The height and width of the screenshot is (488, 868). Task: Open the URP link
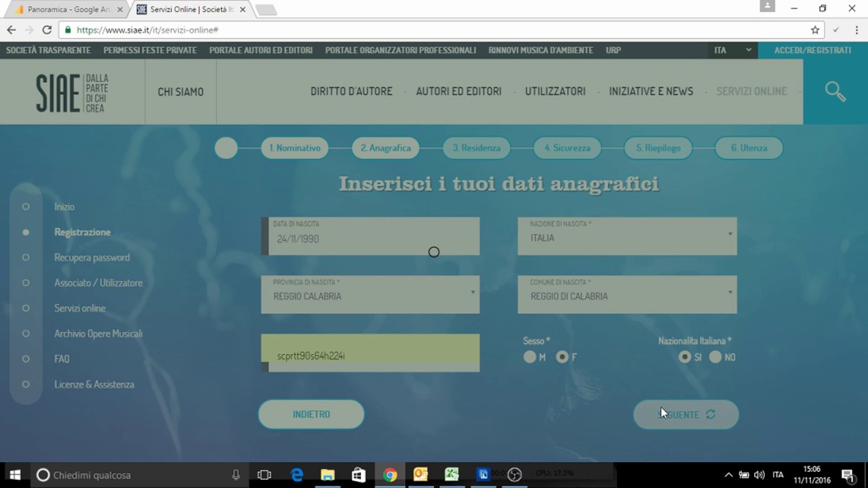point(613,50)
